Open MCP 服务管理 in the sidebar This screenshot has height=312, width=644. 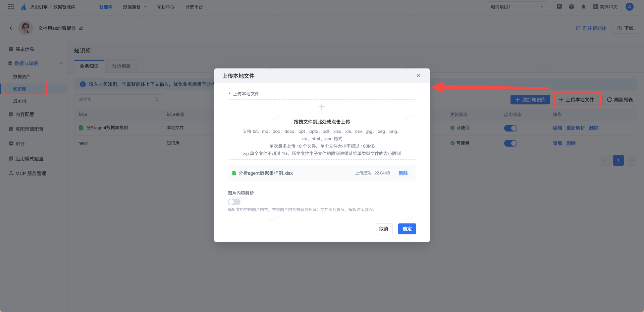31,173
